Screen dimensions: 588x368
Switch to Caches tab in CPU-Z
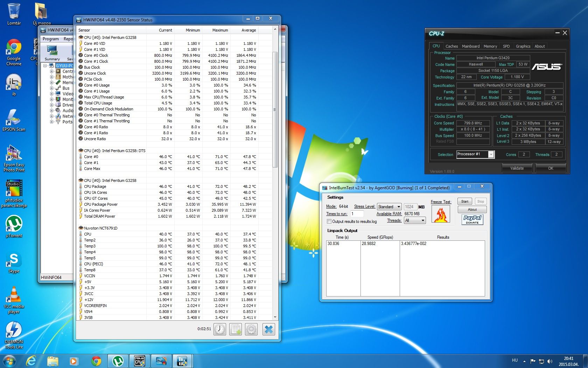point(451,46)
